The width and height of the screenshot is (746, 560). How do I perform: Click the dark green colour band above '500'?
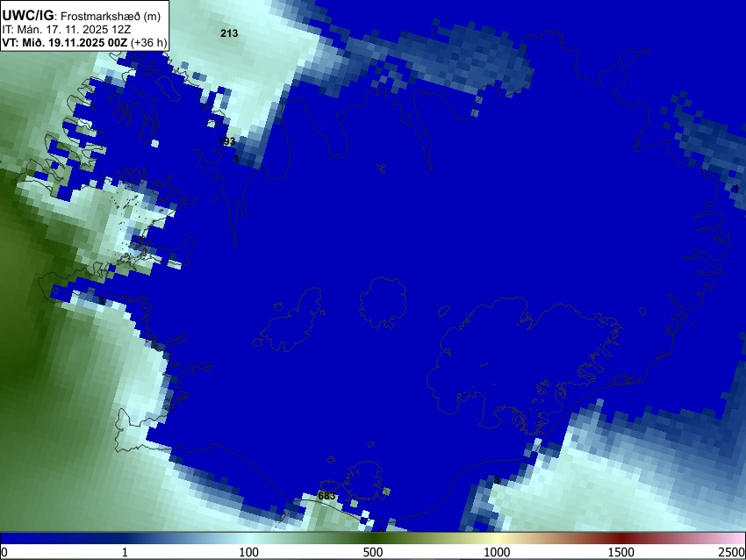[372, 538]
